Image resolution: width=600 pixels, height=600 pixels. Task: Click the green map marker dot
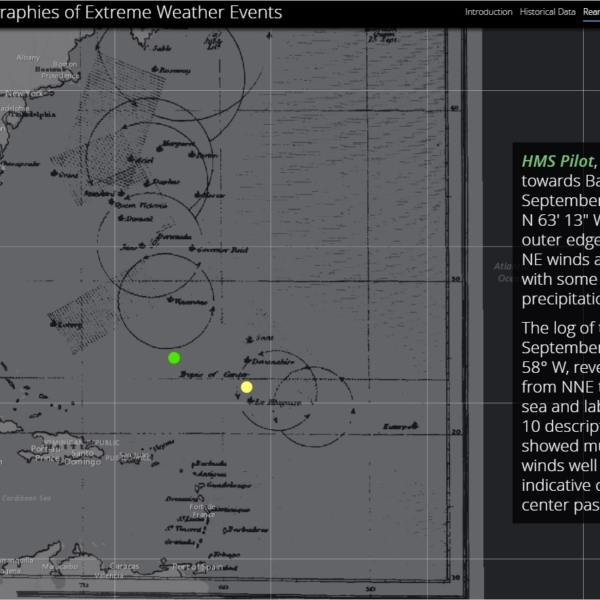click(x=174, y=358)
